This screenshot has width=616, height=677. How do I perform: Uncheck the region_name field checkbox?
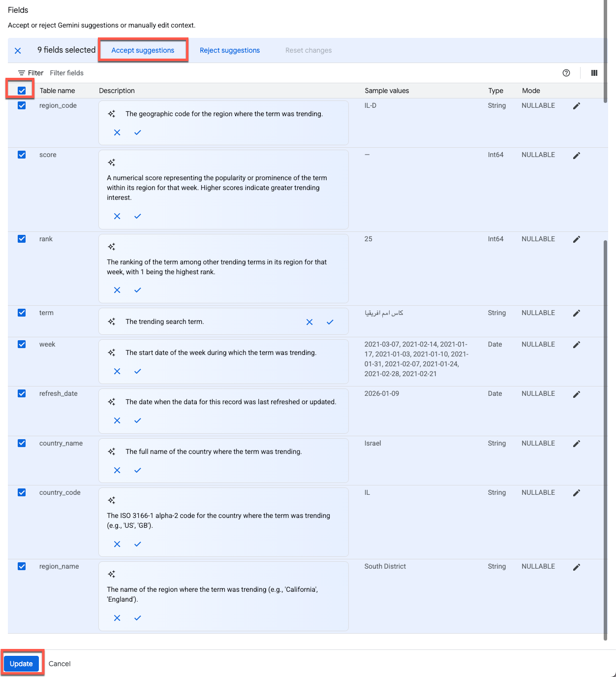22,566
